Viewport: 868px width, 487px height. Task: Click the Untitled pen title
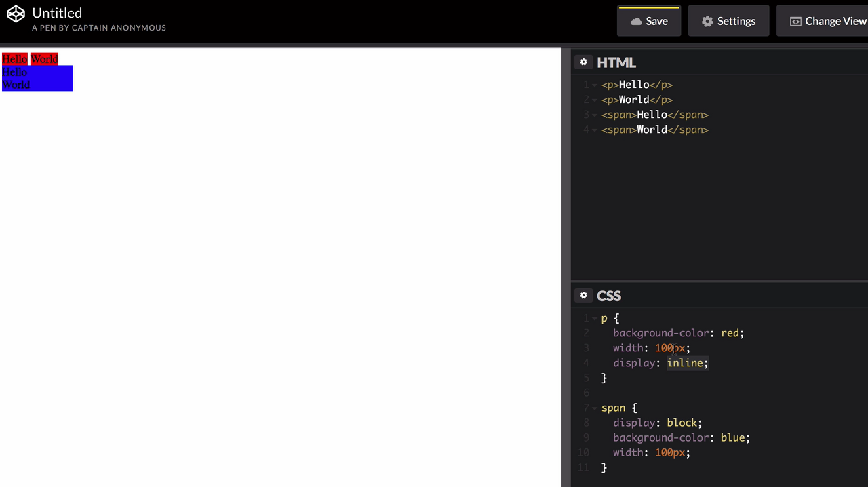pyautogui.click(x=57, y=13)
